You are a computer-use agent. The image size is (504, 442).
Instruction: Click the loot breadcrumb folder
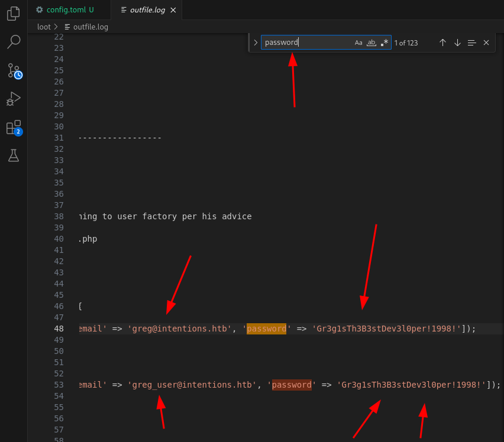click(44, 27)
